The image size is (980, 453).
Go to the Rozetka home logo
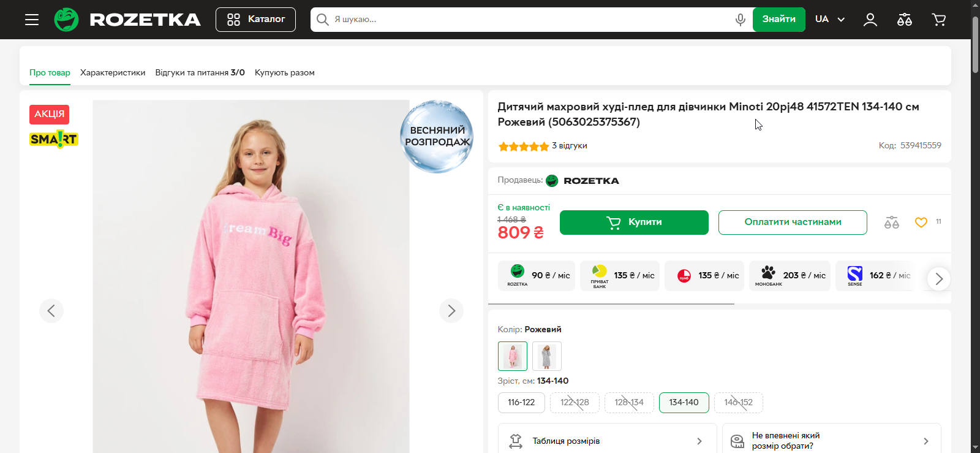click(x=127, y=20)
